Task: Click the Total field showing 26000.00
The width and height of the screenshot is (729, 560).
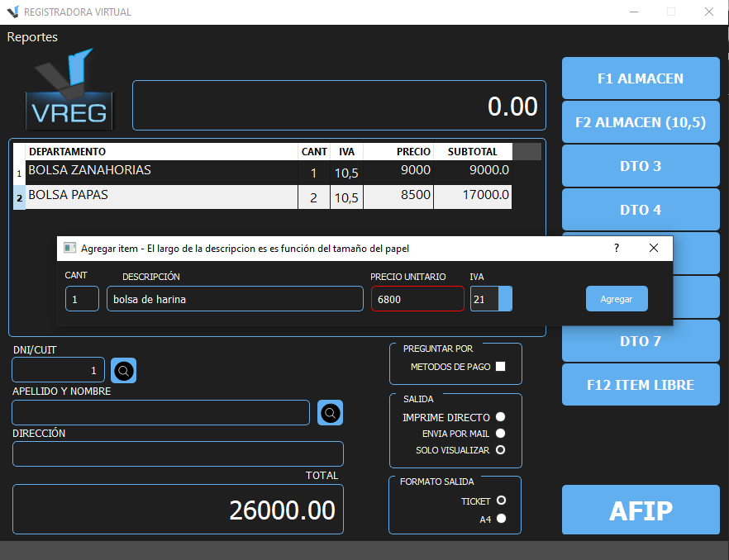Action: pos(178,510)
